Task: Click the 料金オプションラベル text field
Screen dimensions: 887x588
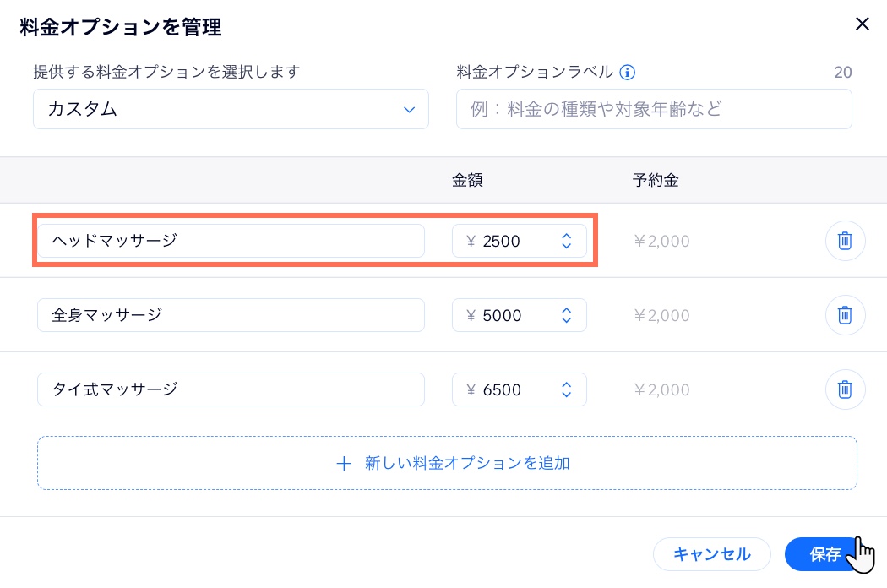Action: [x=653, y=109]
